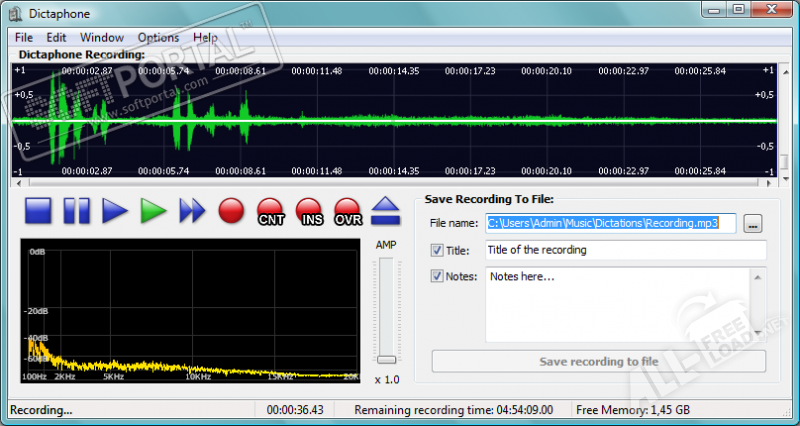Screen dimensions: 800x426
Task: Click the green Play button
Action: click(153, 210)
